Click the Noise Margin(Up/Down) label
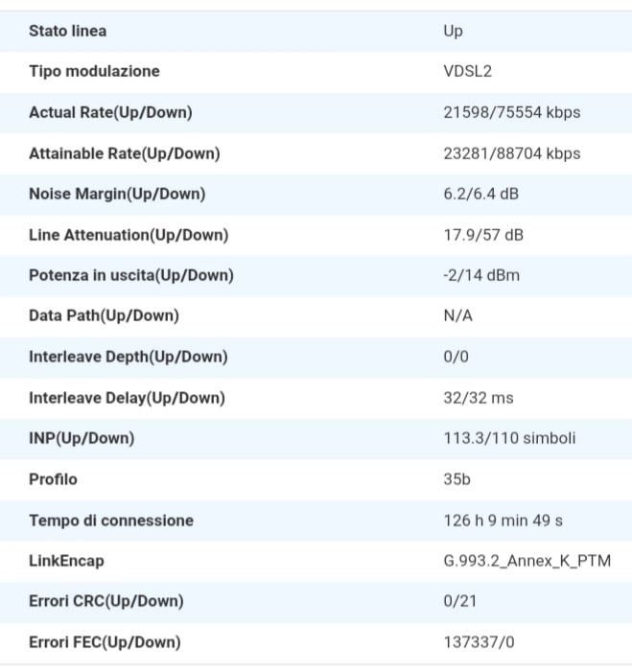The image size is (632, 672). (117, 194)
